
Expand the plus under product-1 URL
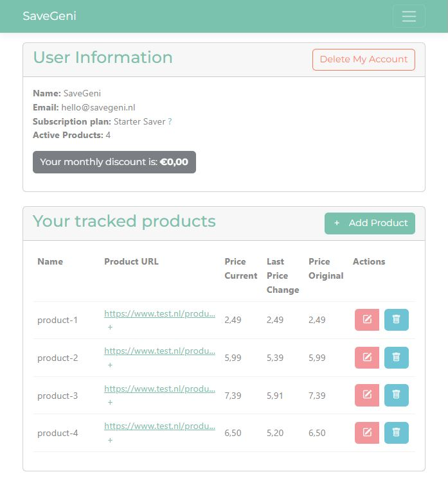click(x=110, y=328)
